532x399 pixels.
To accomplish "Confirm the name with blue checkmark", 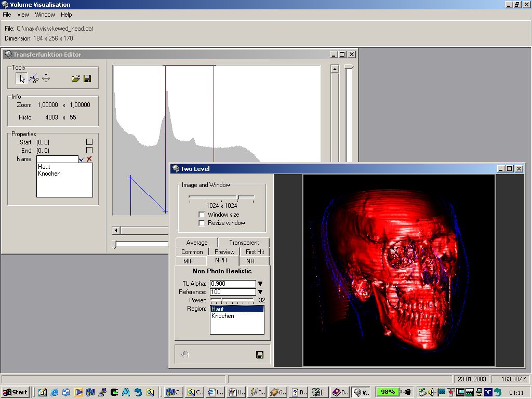I will pyautogui.click(x=82, y=159).
